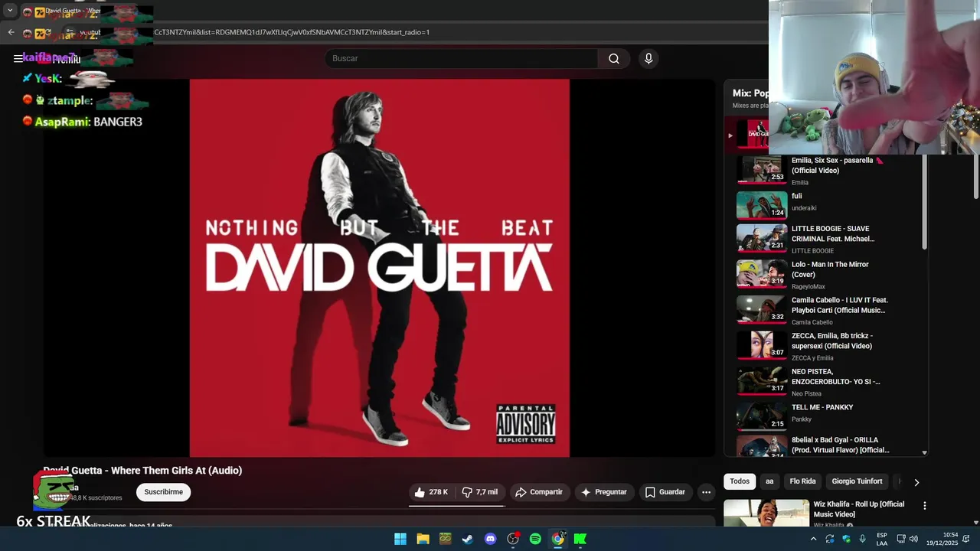Open network icon in system tray
Viewport: 980px width, 551px height.
coord(900,539)
